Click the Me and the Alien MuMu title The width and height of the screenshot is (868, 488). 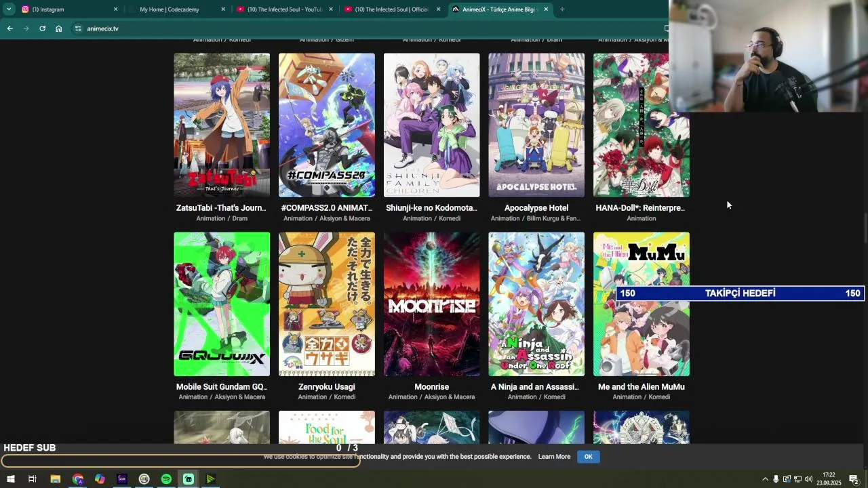(642, 387)
